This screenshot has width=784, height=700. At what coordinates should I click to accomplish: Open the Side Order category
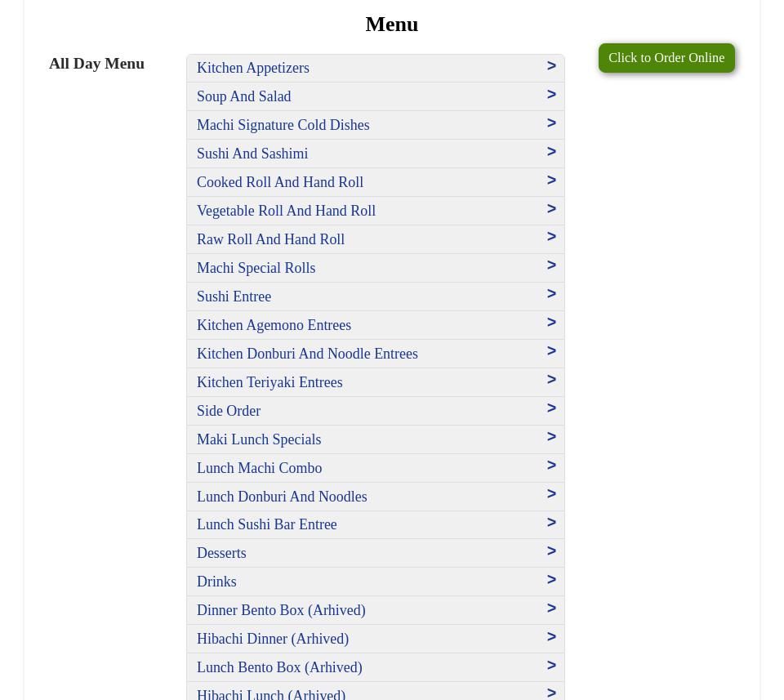[229, 411]
